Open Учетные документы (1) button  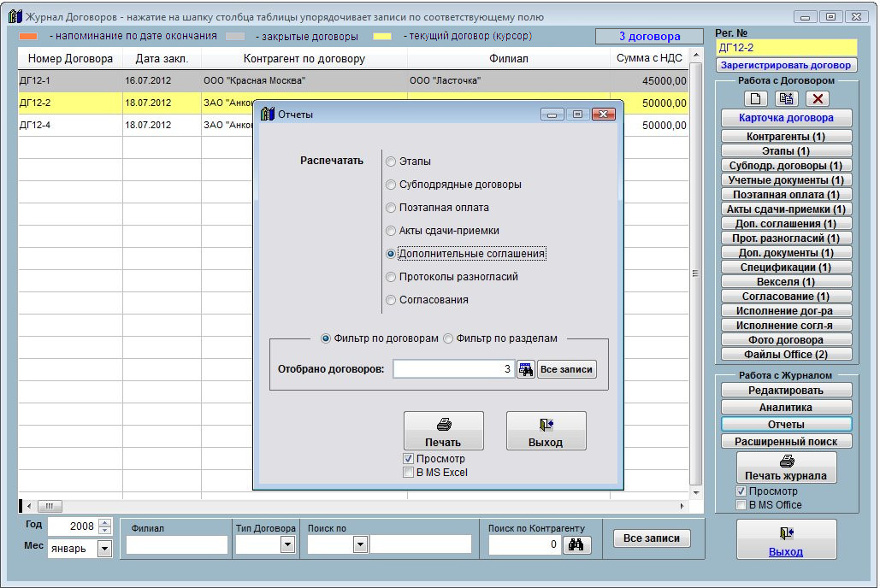(786, 180)
